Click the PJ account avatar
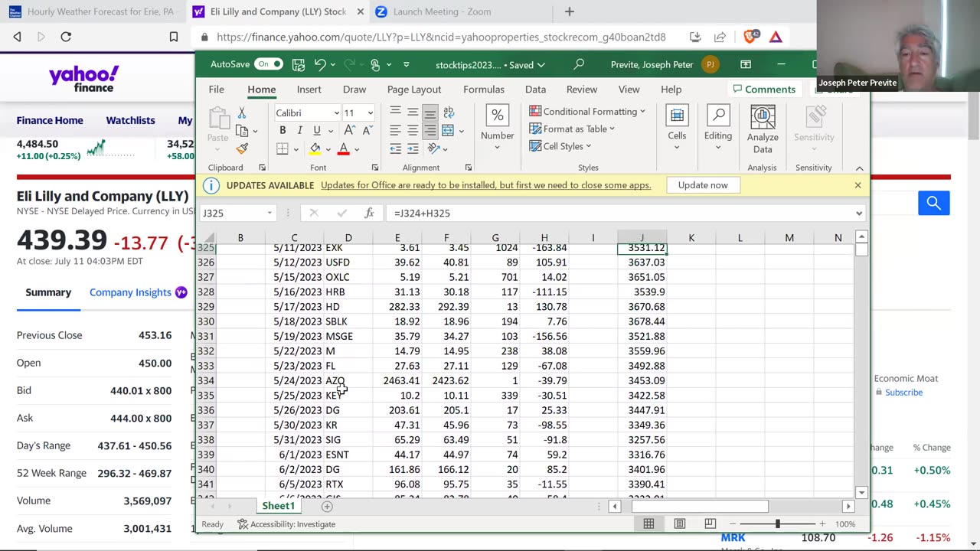980x551 pixels. tap(710, 64)
